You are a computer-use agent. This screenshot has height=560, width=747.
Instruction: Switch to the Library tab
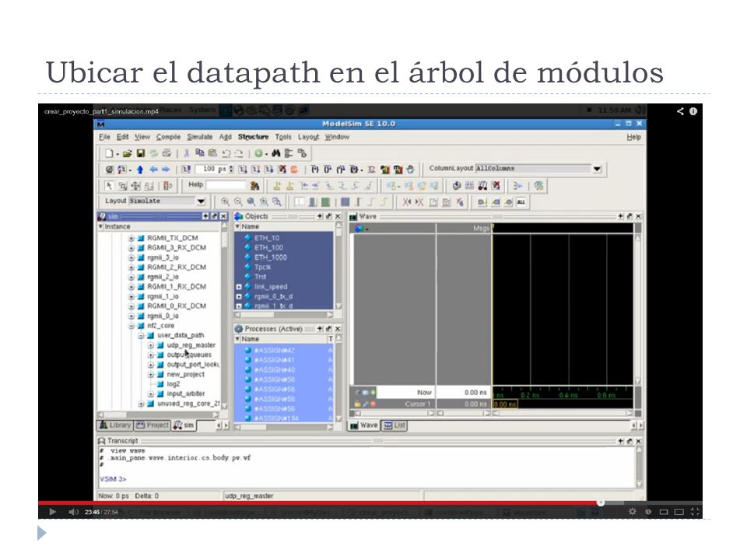pos(115,425)
